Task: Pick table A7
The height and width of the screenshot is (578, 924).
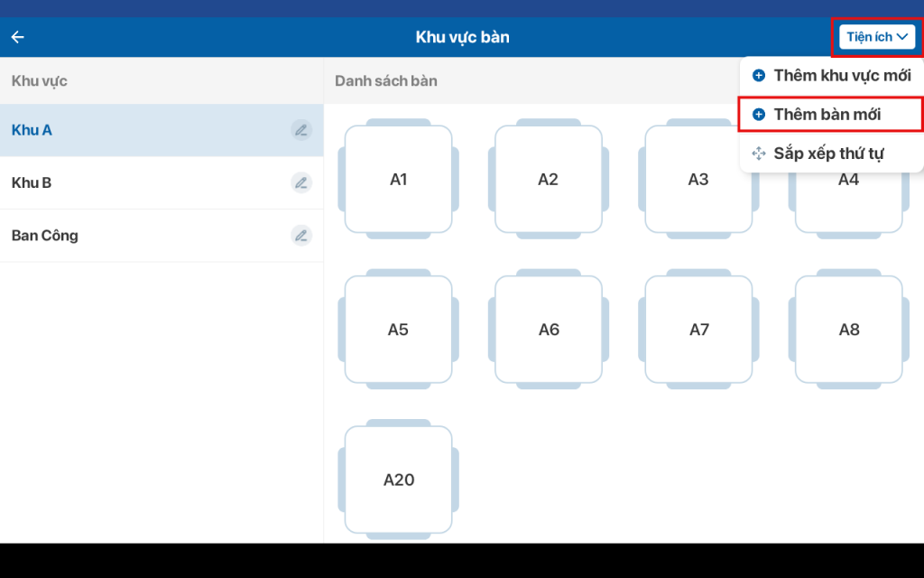Action: 699,330
